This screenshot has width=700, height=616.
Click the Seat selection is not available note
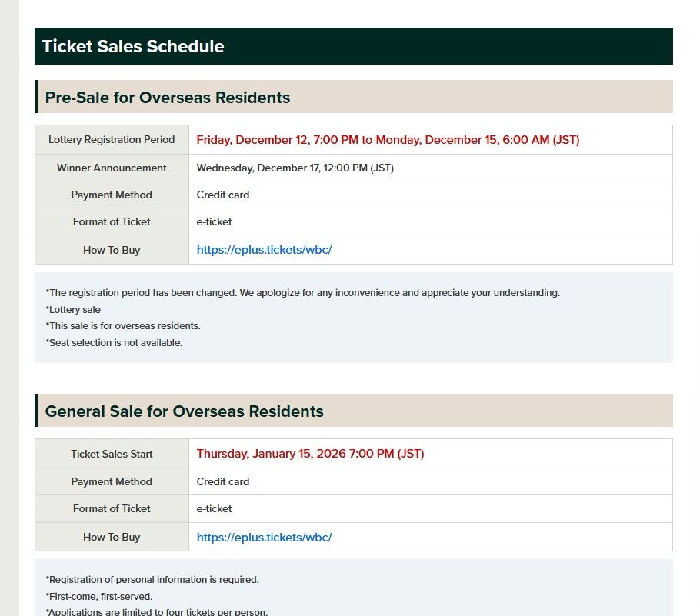[x=115, y=343]
